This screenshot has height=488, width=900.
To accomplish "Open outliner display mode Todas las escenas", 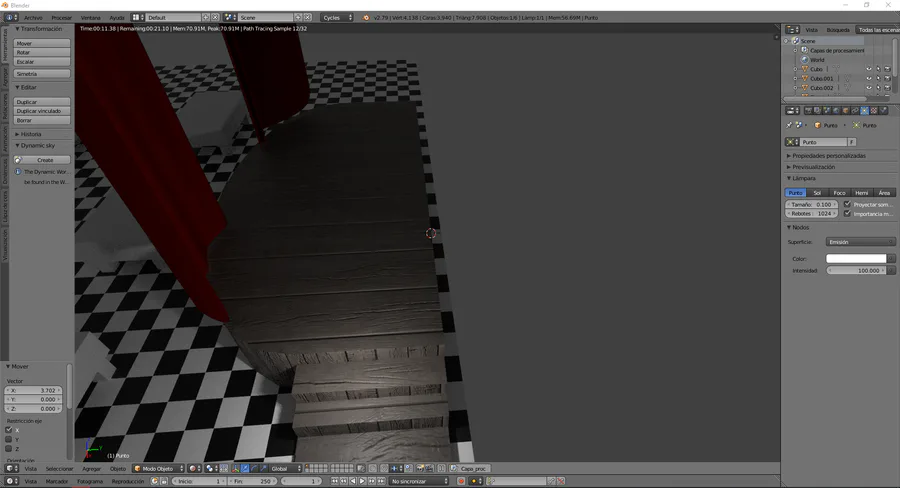I will click(x=877, y=30).
